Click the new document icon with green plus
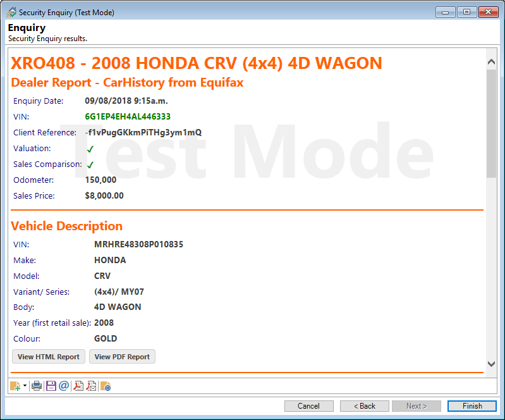 pos(15,386)
